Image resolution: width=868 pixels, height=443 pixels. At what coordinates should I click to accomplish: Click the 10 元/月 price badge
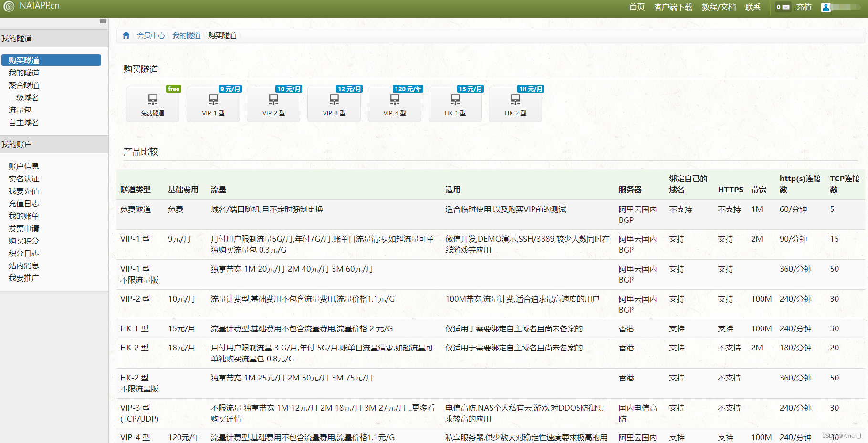tap(289, 89)
